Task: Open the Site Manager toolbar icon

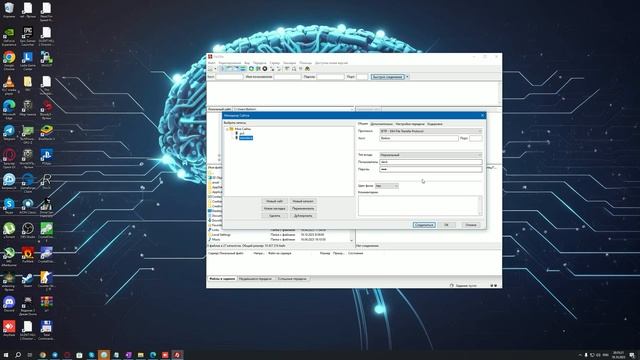Action: (x=211, y=69)
